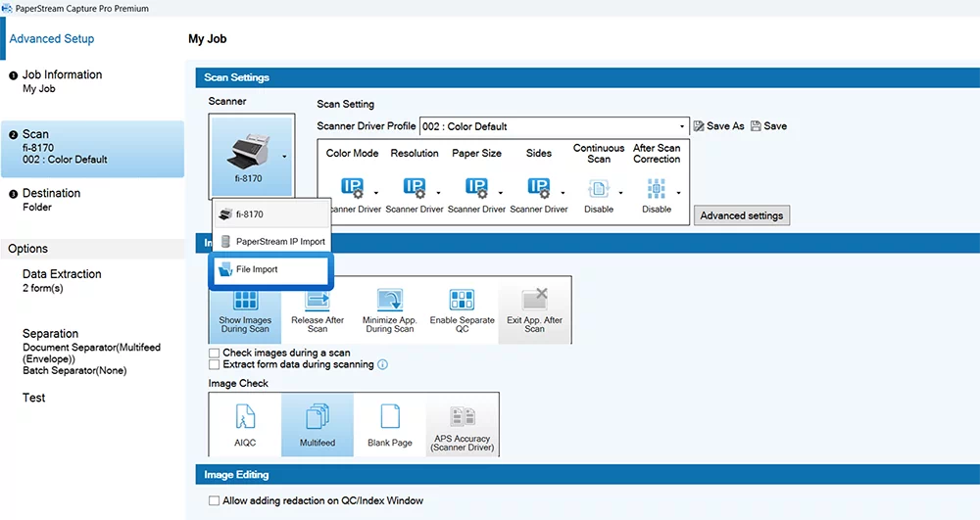Tick 'Allow adding redaction on QC/Index Window'
The image size is (980, 520).
coord(215,500)
